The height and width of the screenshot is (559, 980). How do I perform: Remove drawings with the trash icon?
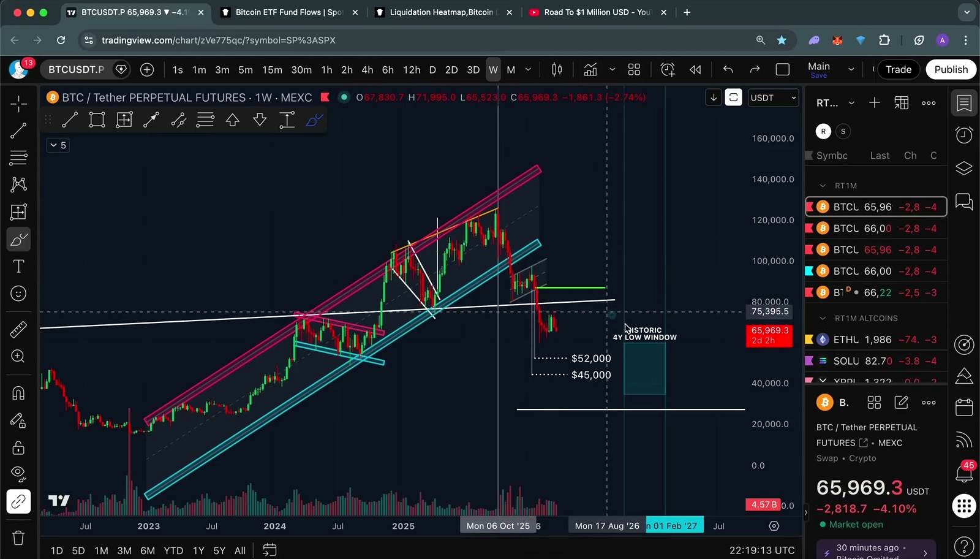[18, 538]
